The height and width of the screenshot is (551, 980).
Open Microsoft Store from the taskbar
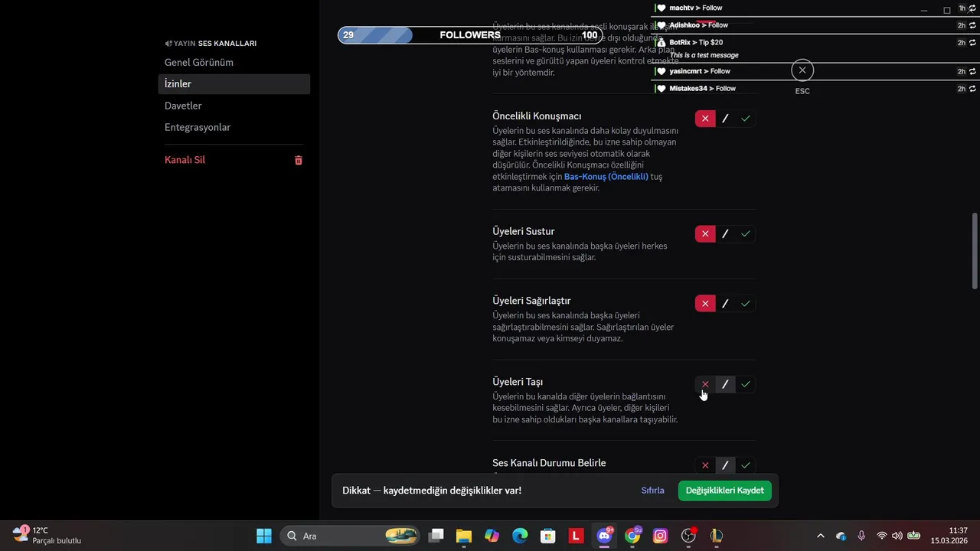point(548,536)
